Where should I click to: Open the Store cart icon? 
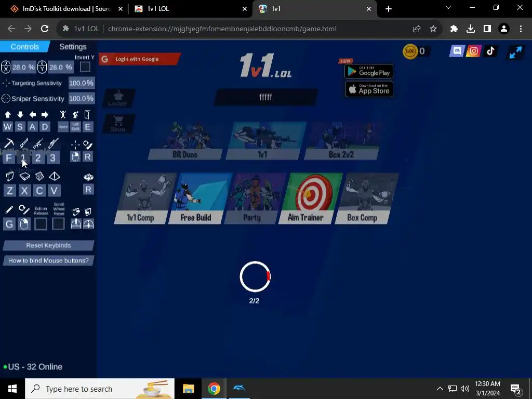click(118, 124)
